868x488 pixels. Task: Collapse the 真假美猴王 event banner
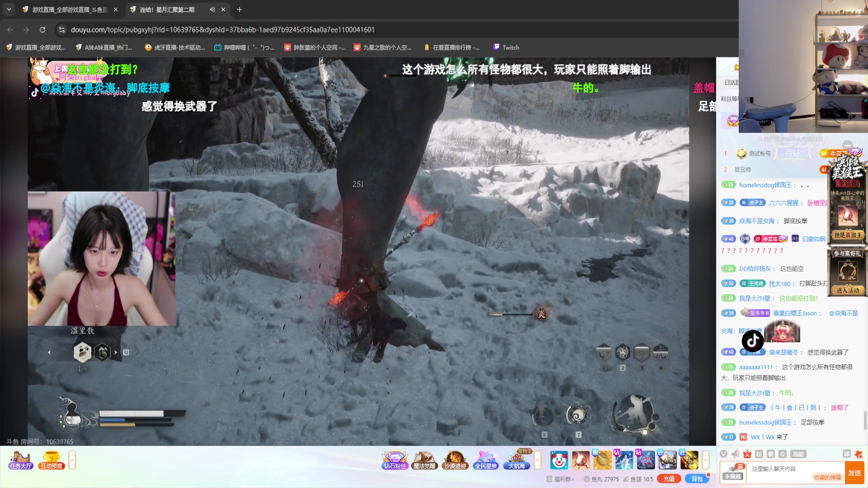[847, 145]
